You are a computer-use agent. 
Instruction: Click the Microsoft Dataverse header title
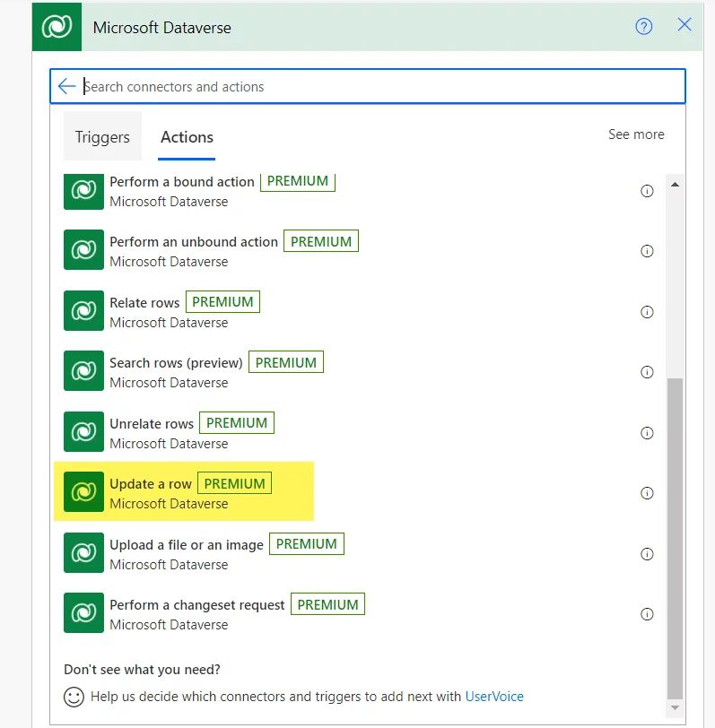162,28
